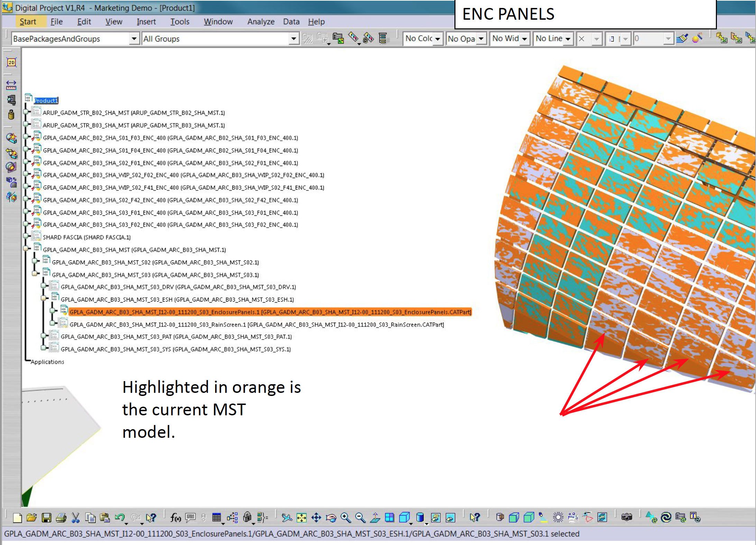This screenshot has height=545, width=756.
Task: Collapse the GPLA_GADM_ARC_B03_SHA_MST_S03_ESH tree node
Action: [44, 298]
